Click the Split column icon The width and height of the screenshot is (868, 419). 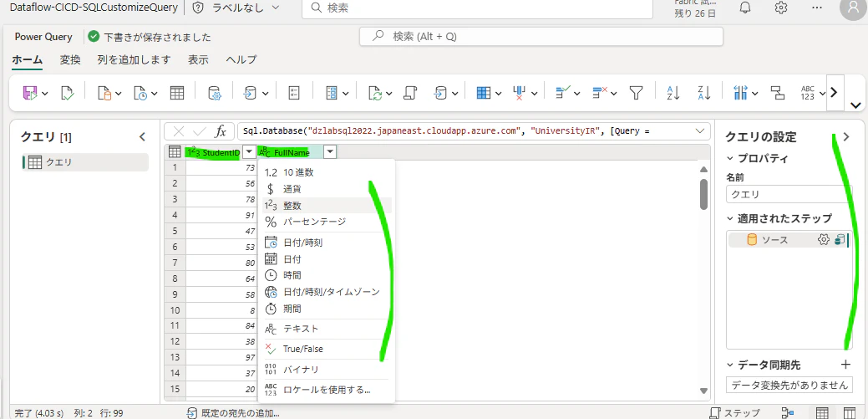741,93
